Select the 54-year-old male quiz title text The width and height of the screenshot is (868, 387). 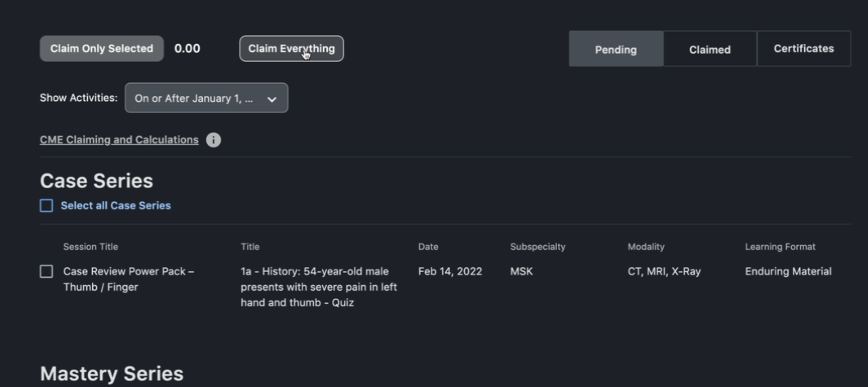point(318,287)
